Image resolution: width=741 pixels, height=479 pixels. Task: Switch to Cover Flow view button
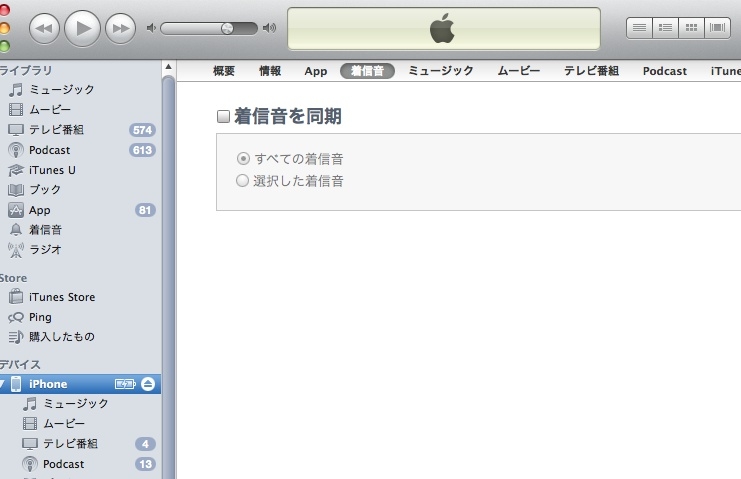tap(717, 28)
